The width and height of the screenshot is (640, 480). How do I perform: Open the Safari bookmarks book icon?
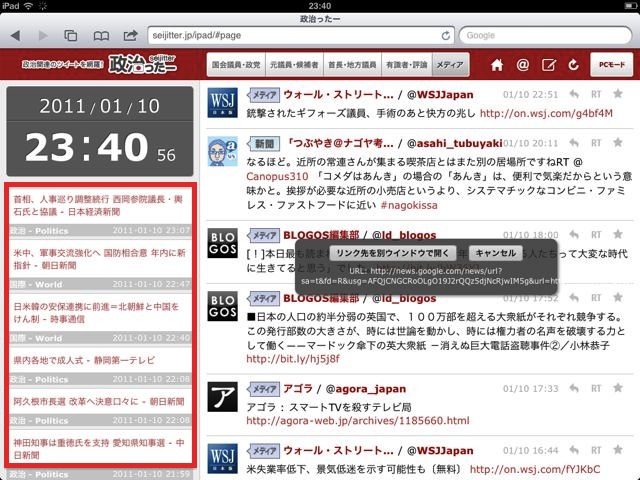pos(101,36)
